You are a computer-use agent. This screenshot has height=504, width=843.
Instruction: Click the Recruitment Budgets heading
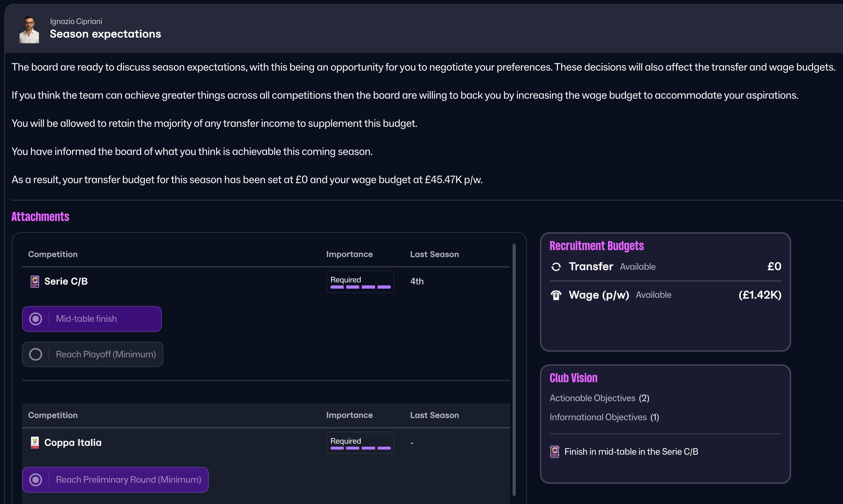pos(596,246)
